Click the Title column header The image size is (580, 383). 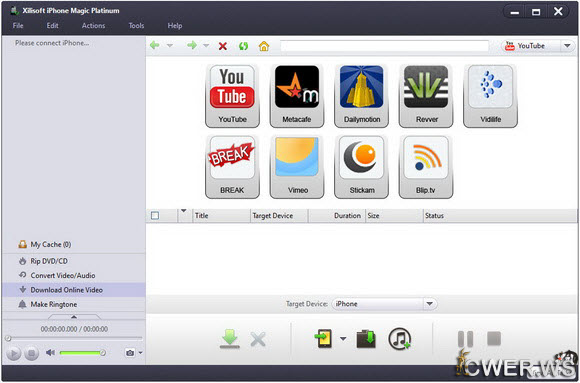click(x=221, y=215)
